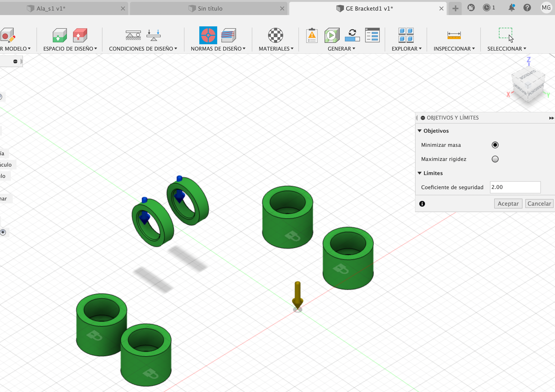Image resolution: width=555 pixels, height=392 pixels.
Task: Open the Pre-check warning clipboard icon
Action: 312,35
